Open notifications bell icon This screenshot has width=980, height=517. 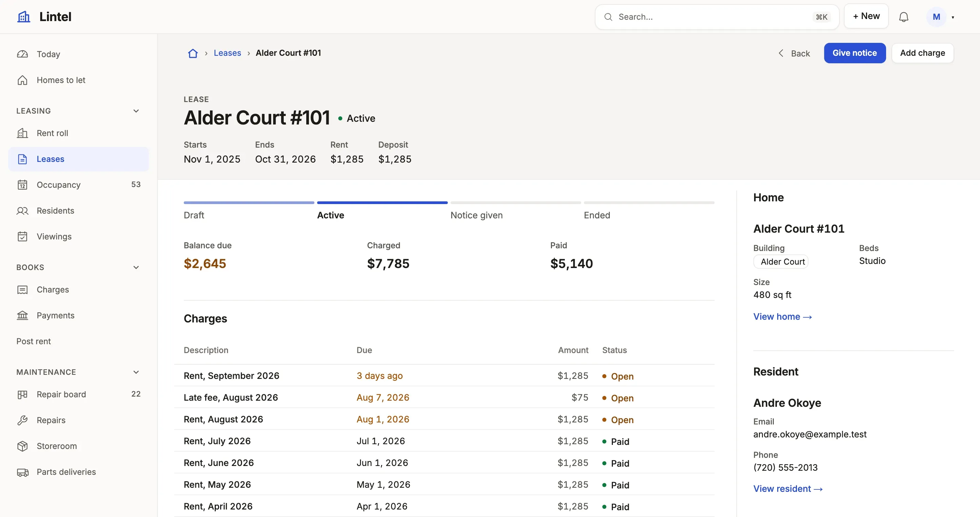[x=903, y=17]
